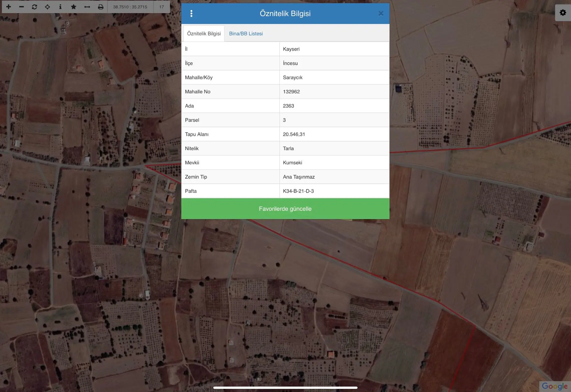Viewport: 571px width, 392px height.
Task: Open favorites with the star icon
Action: point(73,7)
